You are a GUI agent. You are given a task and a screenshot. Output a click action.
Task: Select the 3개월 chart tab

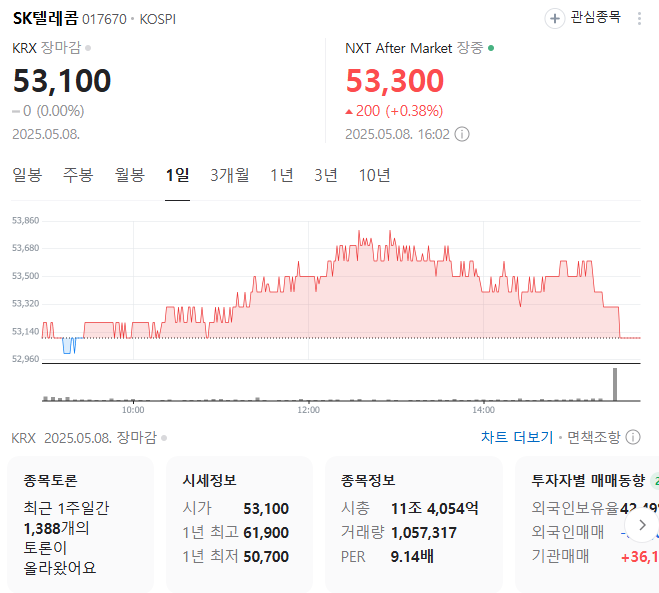click(x=229, y=175)
